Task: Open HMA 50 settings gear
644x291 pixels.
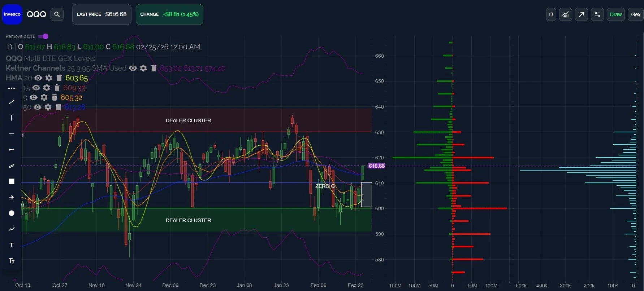Action: [x=48, y=107]
